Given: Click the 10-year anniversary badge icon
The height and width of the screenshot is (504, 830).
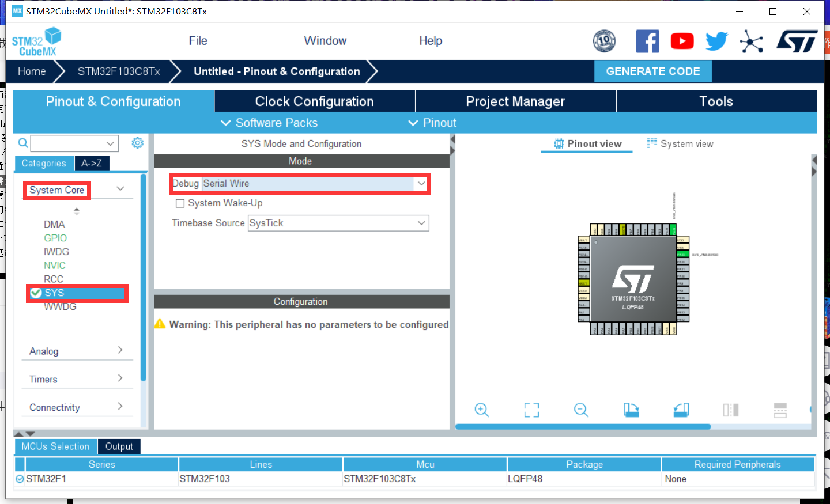Looking at the screenshot, I should [x=604, y=41].
